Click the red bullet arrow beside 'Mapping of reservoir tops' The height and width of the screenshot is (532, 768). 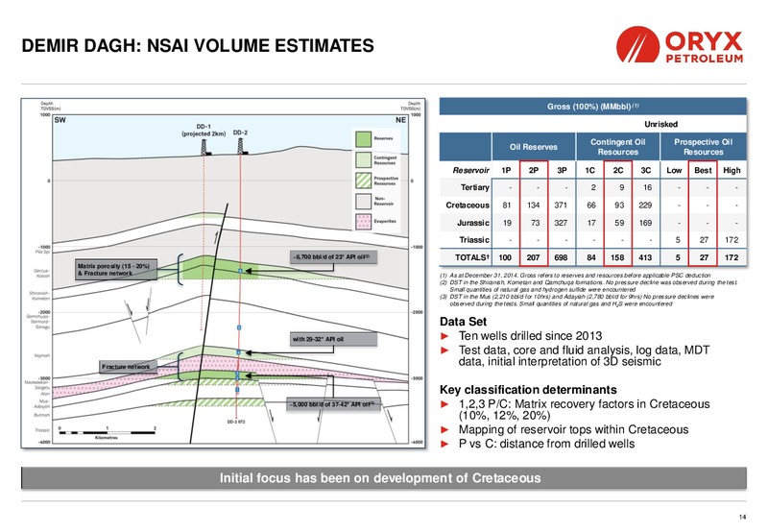(444, 429)
